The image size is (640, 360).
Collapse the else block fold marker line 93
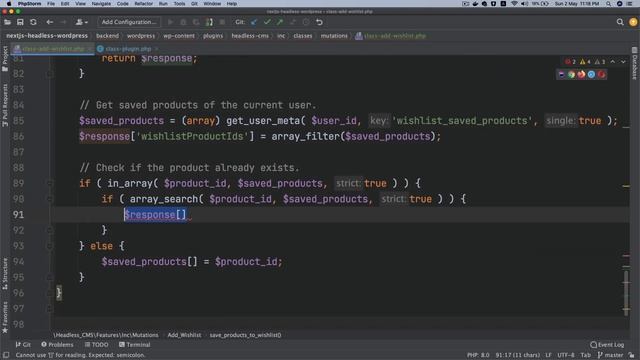pos(50,246)
